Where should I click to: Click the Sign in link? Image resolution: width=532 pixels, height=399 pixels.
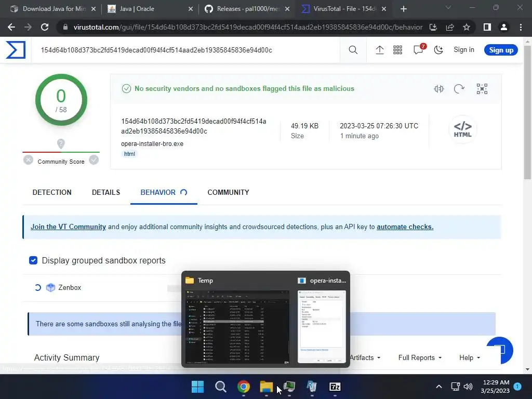click(464, 50)
